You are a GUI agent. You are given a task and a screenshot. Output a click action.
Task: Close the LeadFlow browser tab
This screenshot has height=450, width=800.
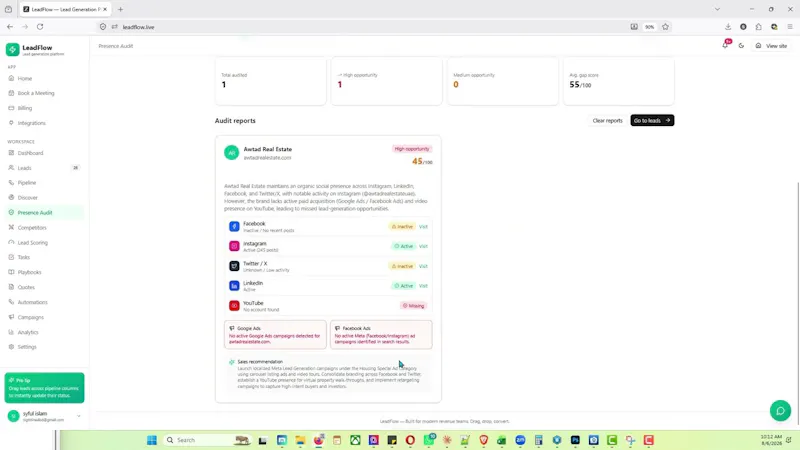pyautogui.click(x=105, y=9)
